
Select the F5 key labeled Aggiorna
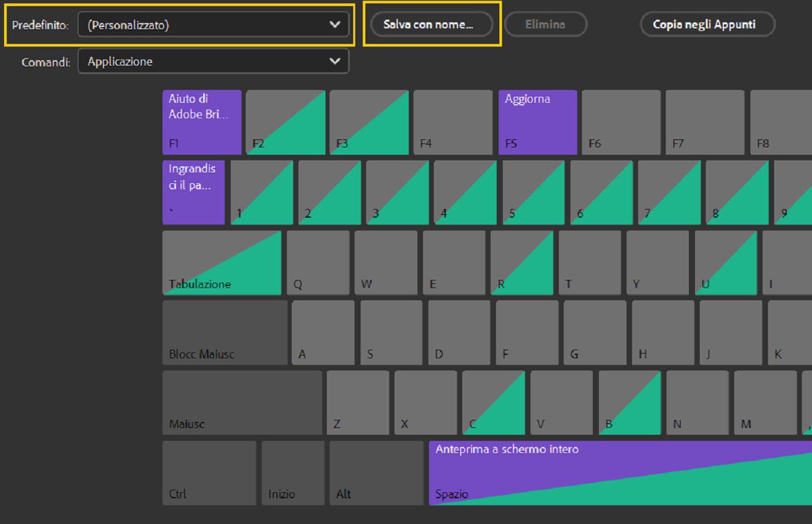tap(538, 122)
